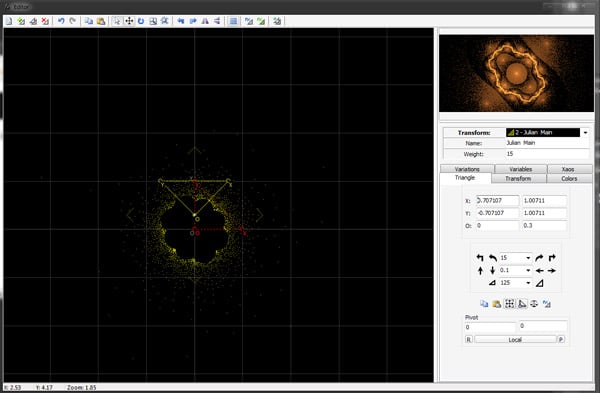Open the Colors tab
Screen dimensions: 600x393
click(569, 179)
